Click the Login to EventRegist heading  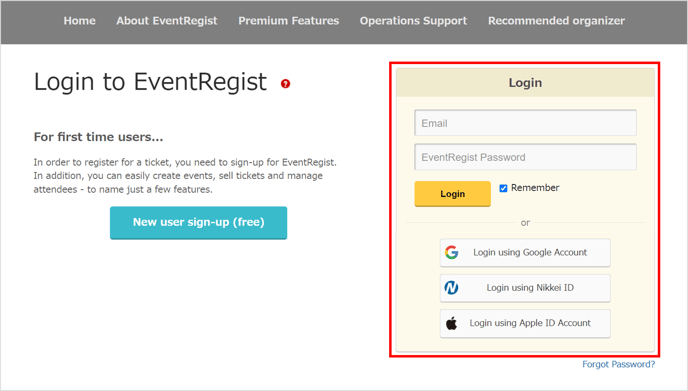pyautogui.click(x=150, y=82)
